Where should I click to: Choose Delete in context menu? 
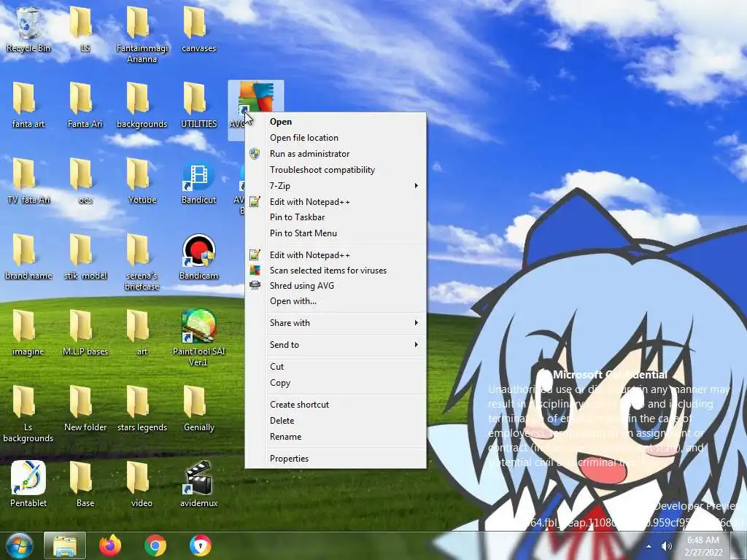[336, 421]
